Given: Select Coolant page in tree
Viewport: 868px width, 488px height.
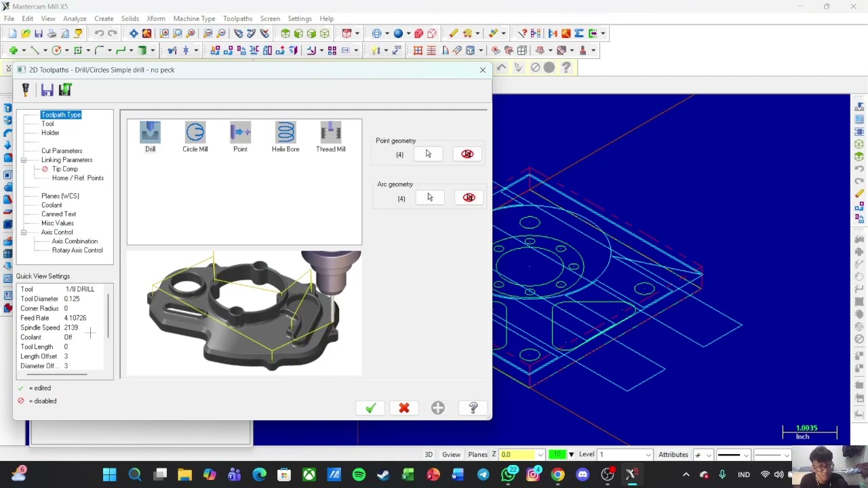Looking at the screenshot, I should [x=52, y=205].
